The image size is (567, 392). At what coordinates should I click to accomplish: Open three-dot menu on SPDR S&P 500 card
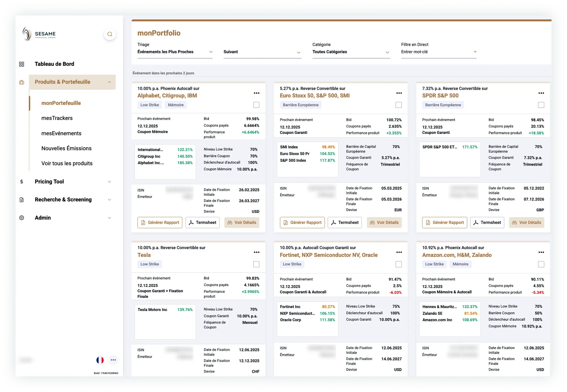click(541, 93)
